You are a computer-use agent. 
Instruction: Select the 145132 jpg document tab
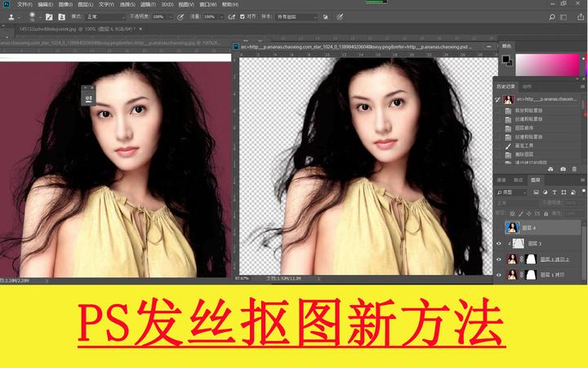(78, 29)
